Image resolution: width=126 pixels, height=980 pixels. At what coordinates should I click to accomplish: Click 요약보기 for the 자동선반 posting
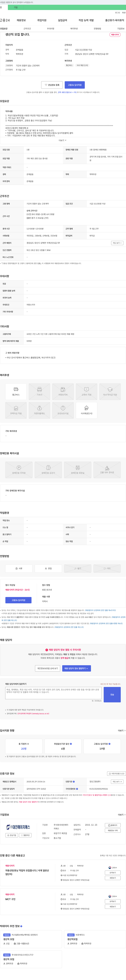pyautogui.click(x=113, y=873)
